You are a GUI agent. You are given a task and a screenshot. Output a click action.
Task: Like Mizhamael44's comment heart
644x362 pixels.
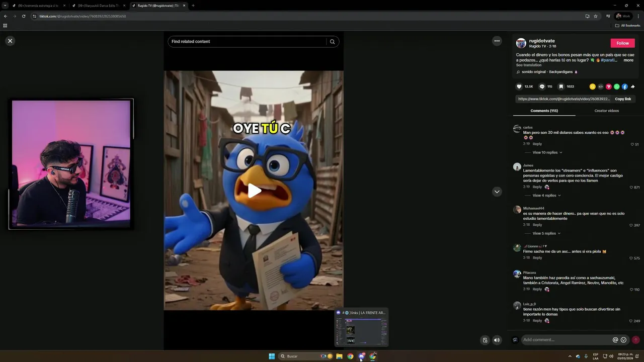[632, 225]
